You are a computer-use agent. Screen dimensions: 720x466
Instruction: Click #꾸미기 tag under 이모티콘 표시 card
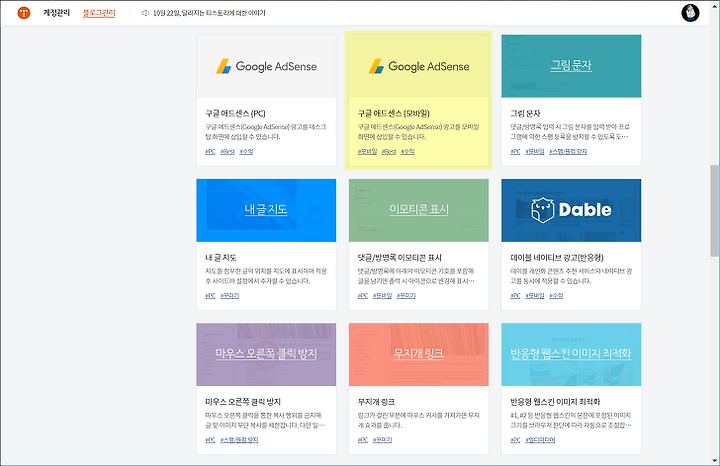406,296
